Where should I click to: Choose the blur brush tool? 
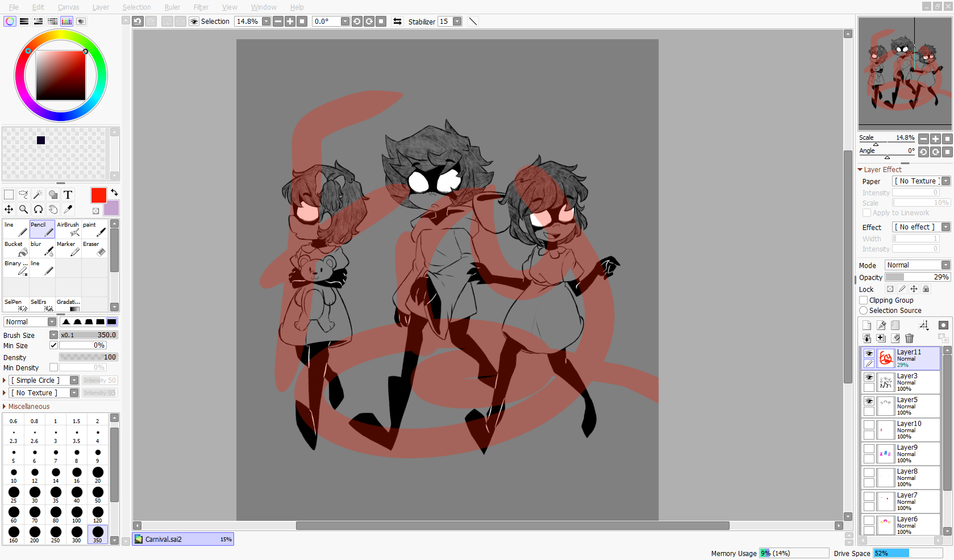[42, 249]
